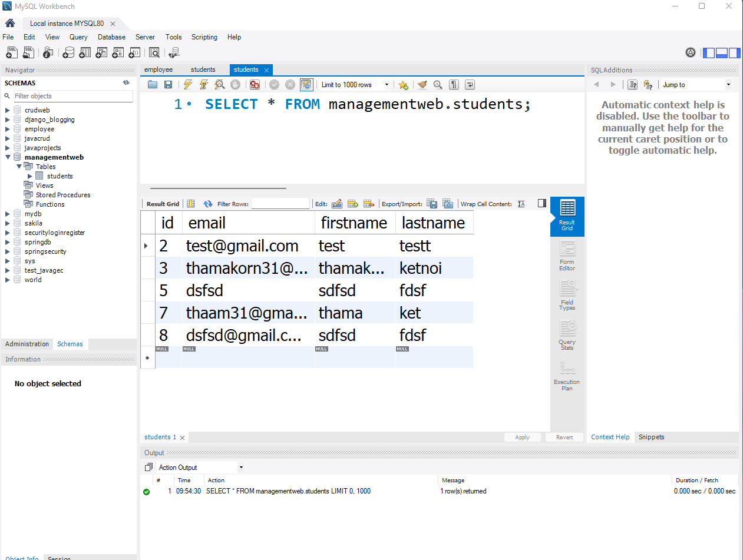The image size is (743, 560).
Task: Collapse the managementweb schema tree
Action: pos(8,157)
